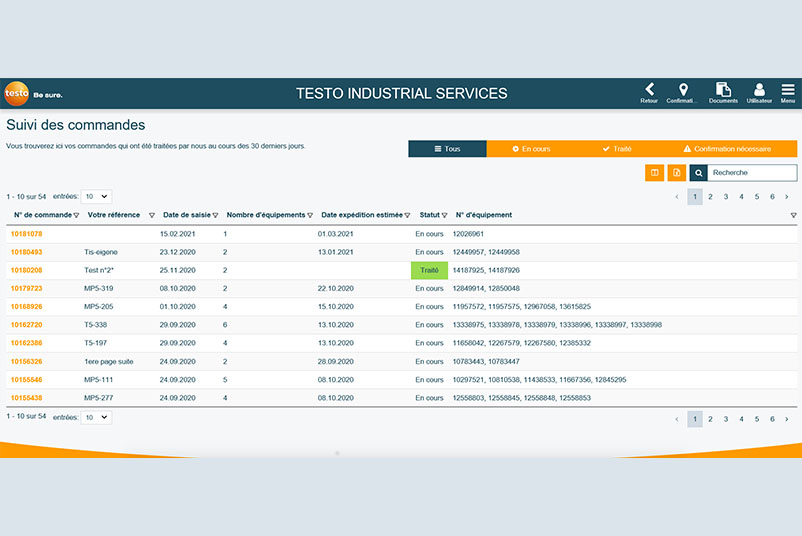Go to page 2 in top pagination
This screenshot has height=536, width=802.
click(x=710, y=196)
